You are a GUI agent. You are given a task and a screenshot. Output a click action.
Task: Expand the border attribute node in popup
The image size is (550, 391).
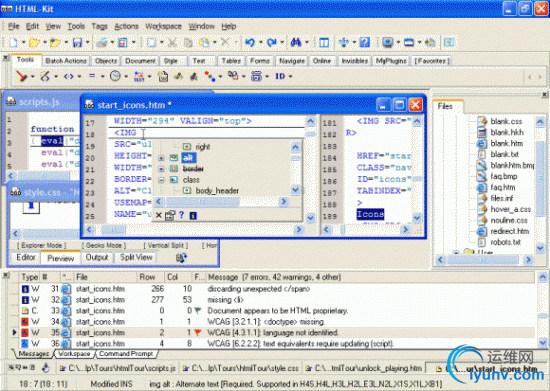pyautogui.click(x=161, y=169)
